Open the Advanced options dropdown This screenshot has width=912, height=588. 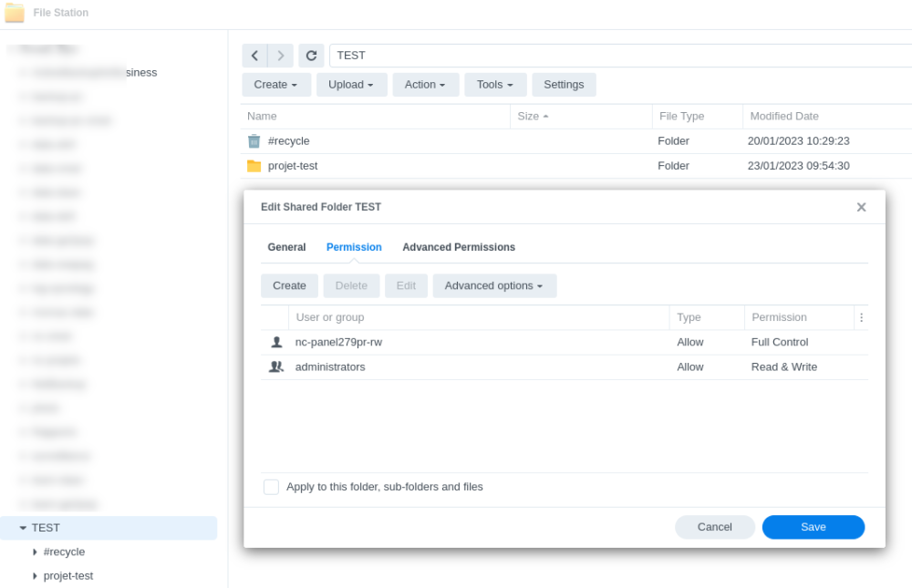click(494, 286)
